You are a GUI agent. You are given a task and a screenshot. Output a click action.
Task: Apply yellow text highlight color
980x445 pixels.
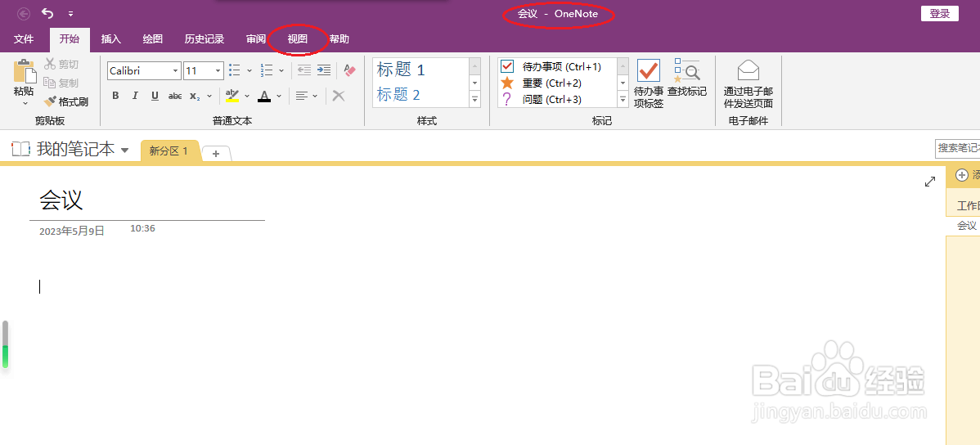(x=232, y=96)
